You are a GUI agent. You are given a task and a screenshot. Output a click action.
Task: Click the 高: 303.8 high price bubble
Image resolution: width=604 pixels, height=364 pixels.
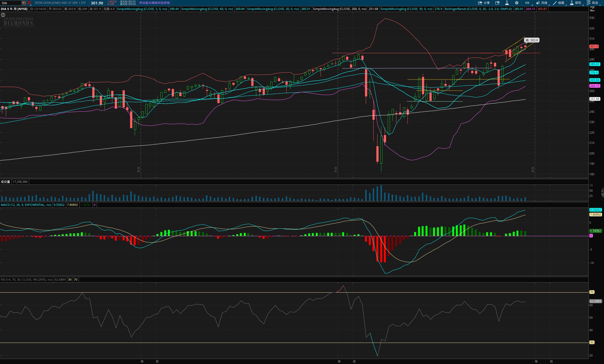[532, 40]
